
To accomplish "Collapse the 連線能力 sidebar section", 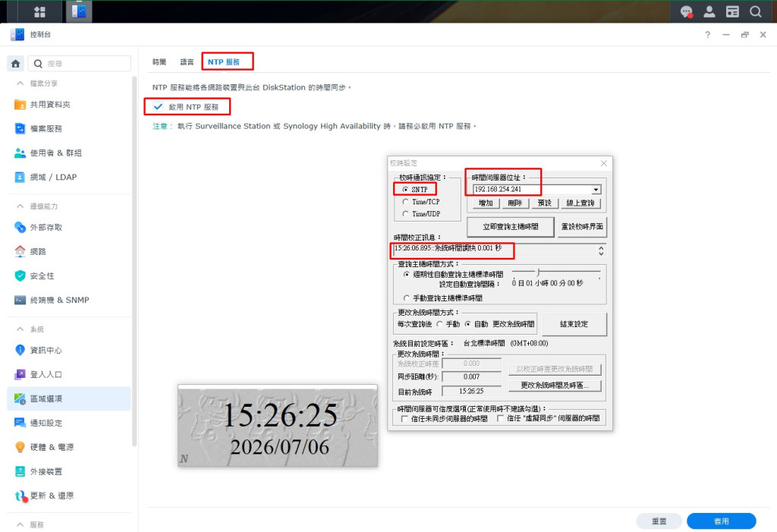I will point(20,206).
